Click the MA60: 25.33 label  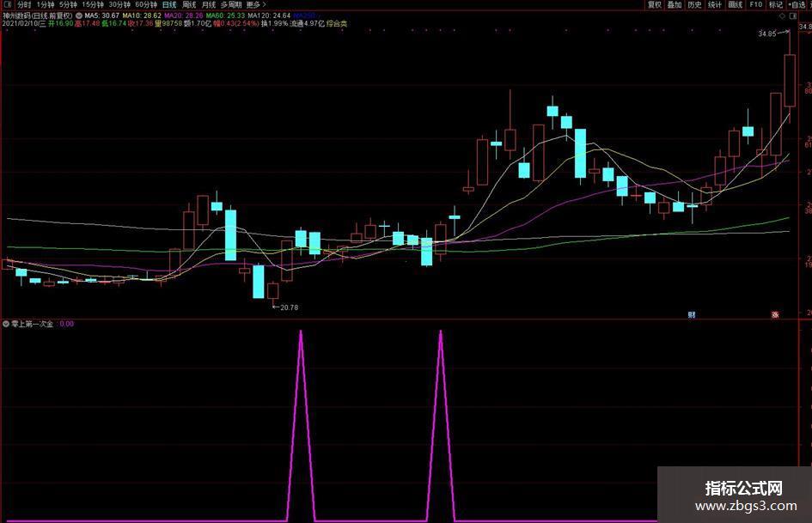point(225,16)
